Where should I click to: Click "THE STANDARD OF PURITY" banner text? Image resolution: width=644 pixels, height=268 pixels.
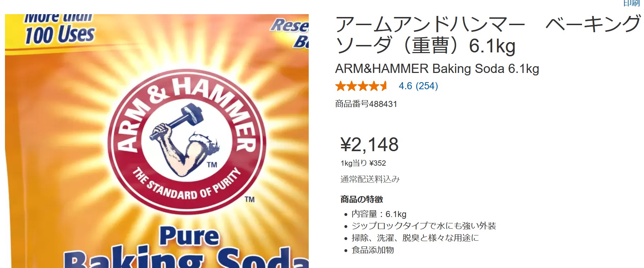click(x=186, y=186)
